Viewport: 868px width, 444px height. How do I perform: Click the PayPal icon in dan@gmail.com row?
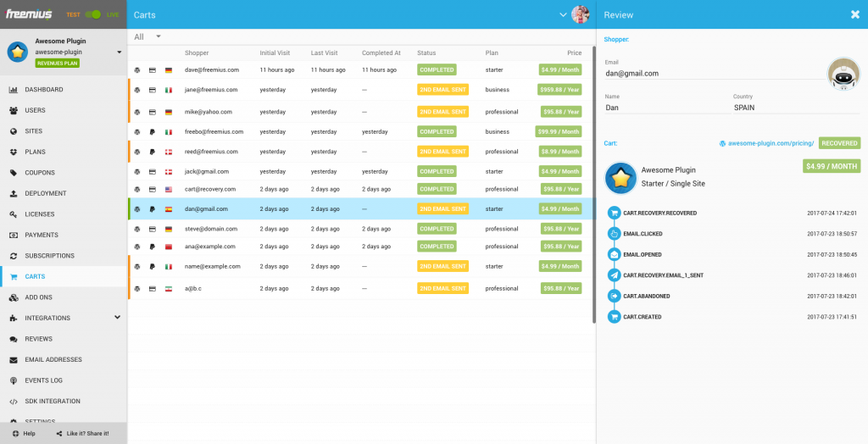pyautogui.click(x=153, y=209)
